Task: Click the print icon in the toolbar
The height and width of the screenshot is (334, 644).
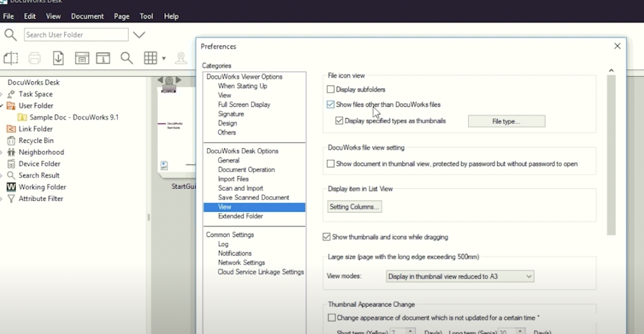Action: pyautogui.click(x=34, y=59)
